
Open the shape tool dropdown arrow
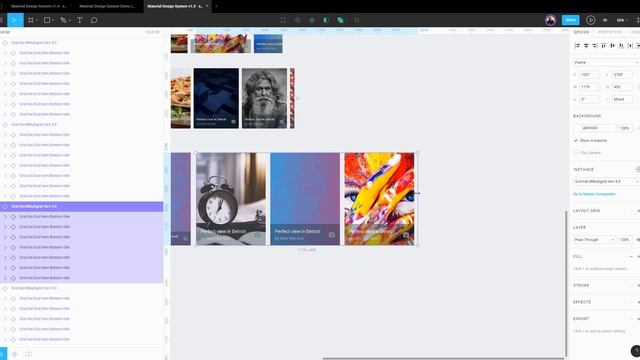pos(53,20)
